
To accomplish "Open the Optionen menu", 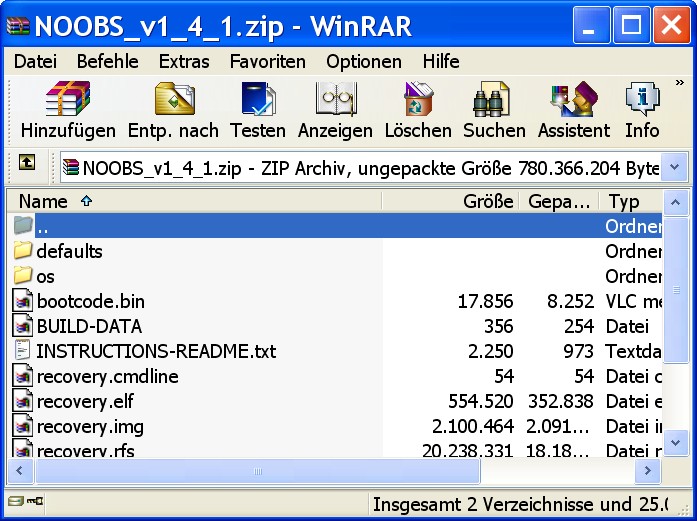I will (364, 61).
